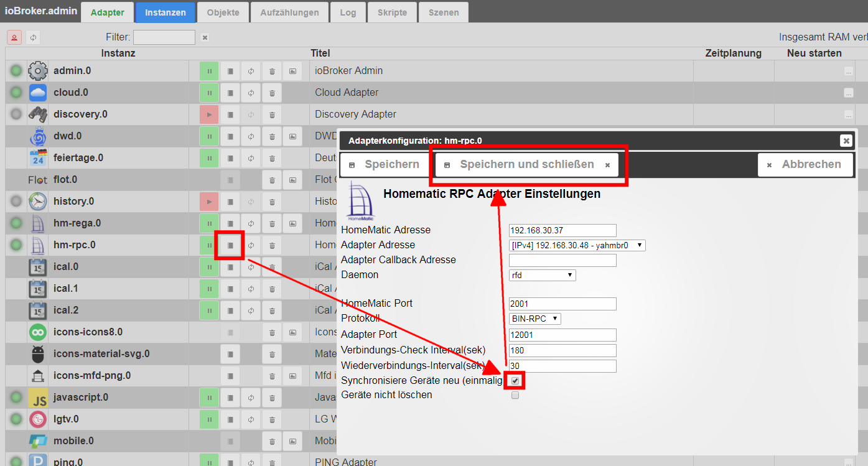Start the discovery.0 instance
The image size is (868, 466).
coord(209,114)
